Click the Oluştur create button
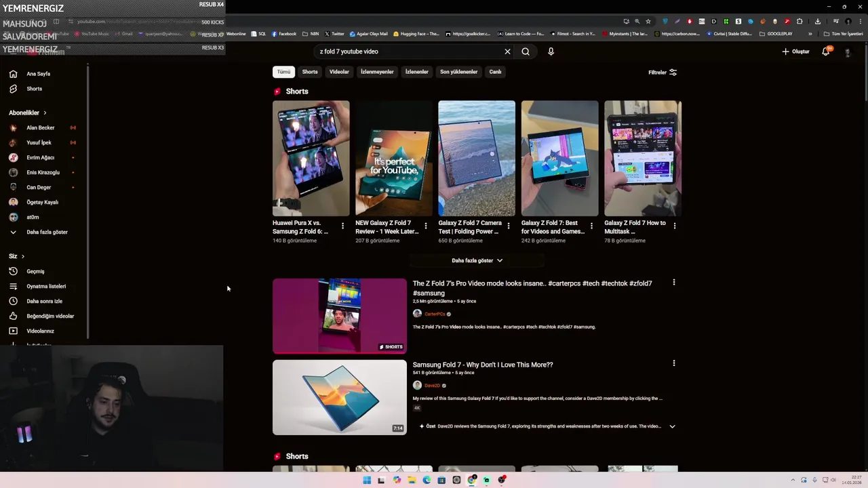The image size is (868, 488). (795, 52)
